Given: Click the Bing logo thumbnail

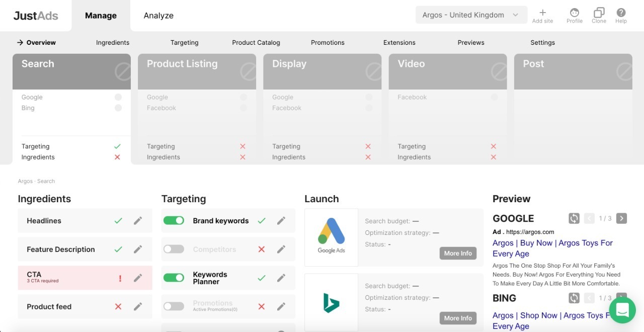Looking at the screenshot, I should click(x=332, y=302).
